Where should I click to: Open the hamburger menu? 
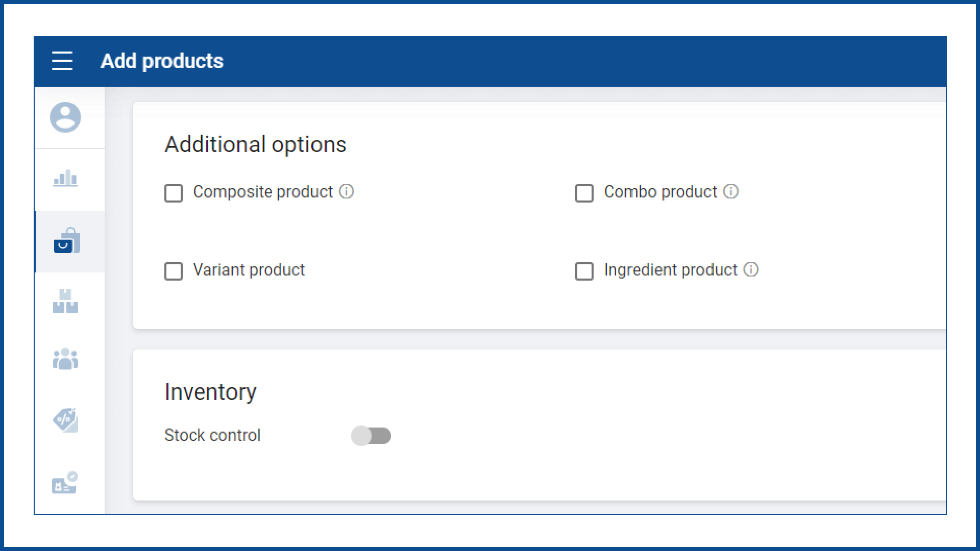pos(62,61)
